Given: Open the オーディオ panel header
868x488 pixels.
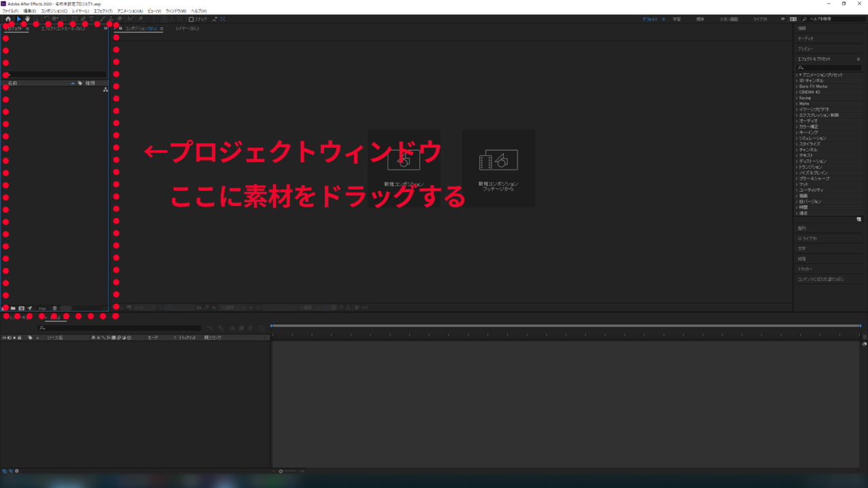Looking at the screenshot, I should tap(806, 39).
